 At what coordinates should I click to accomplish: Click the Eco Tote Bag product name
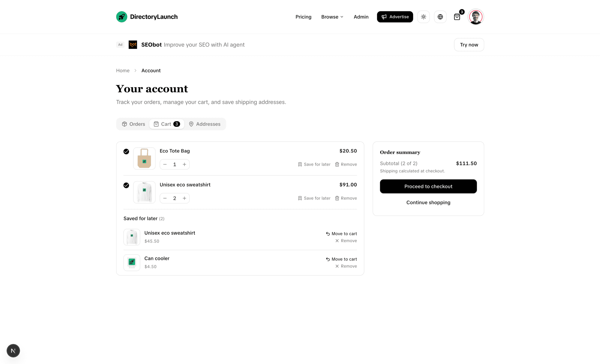[x=175, y=151]
